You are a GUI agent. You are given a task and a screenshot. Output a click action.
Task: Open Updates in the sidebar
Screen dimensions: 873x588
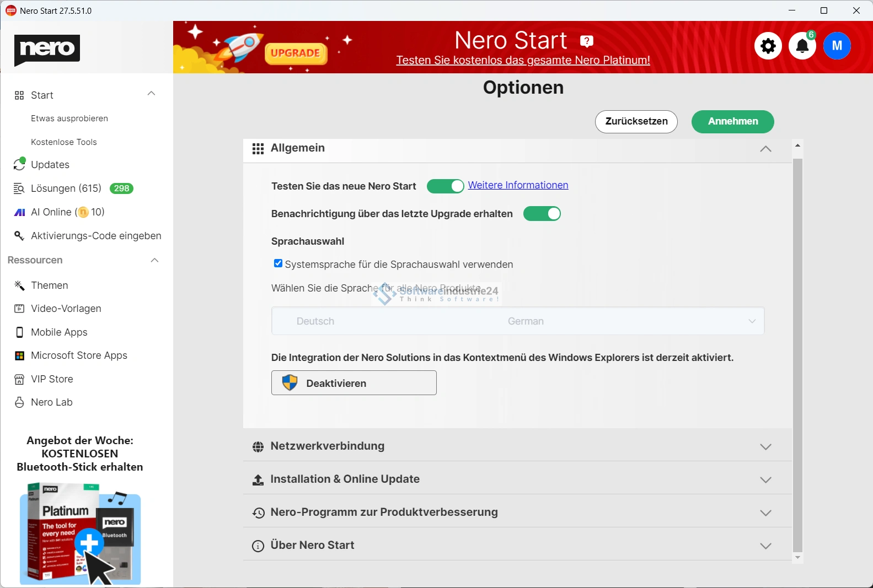[x=50, y=165]
